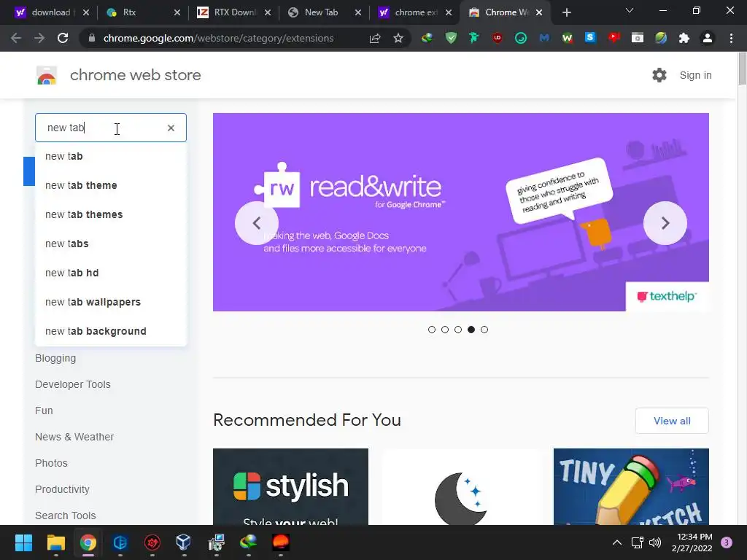The width and height of the screenshot is (747, 560).
Task: Bookmark this page with the star icon
Action: coord(398,38)
